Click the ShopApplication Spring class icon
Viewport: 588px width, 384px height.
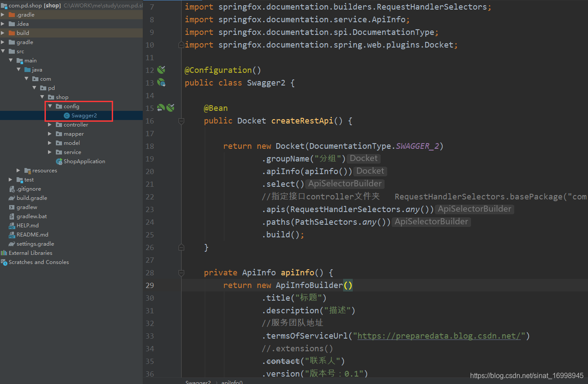click(59, 161)
